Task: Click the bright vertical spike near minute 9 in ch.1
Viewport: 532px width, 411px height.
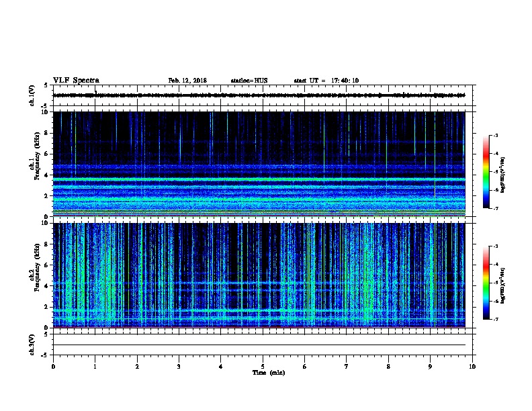Action: [435, 154]
